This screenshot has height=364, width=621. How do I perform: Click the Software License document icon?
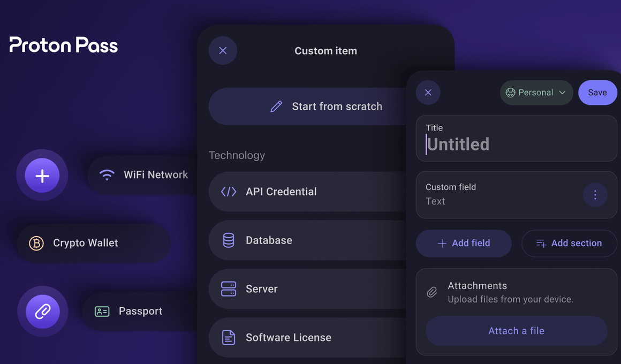229,337
